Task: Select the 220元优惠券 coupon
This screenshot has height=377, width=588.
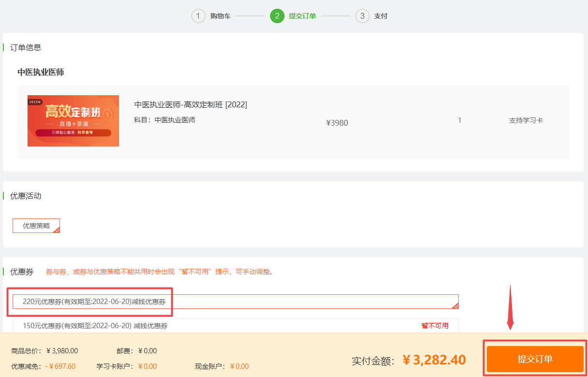Action: 94,302
